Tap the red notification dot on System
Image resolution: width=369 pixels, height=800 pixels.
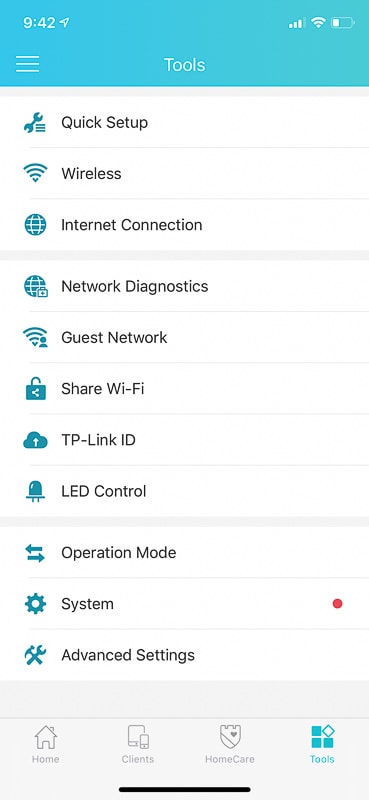(337, 604)
